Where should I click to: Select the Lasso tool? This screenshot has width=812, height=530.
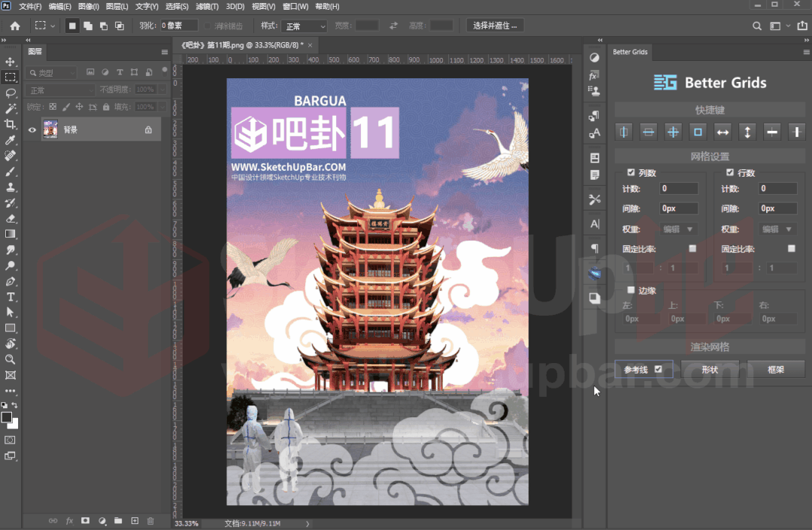(x=11, y=93)
